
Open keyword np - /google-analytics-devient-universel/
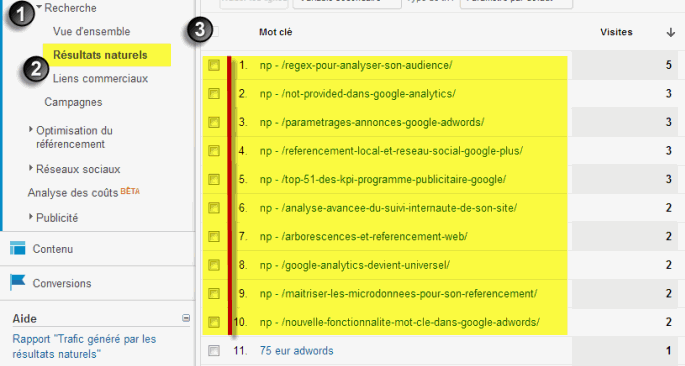click(355, 265)
